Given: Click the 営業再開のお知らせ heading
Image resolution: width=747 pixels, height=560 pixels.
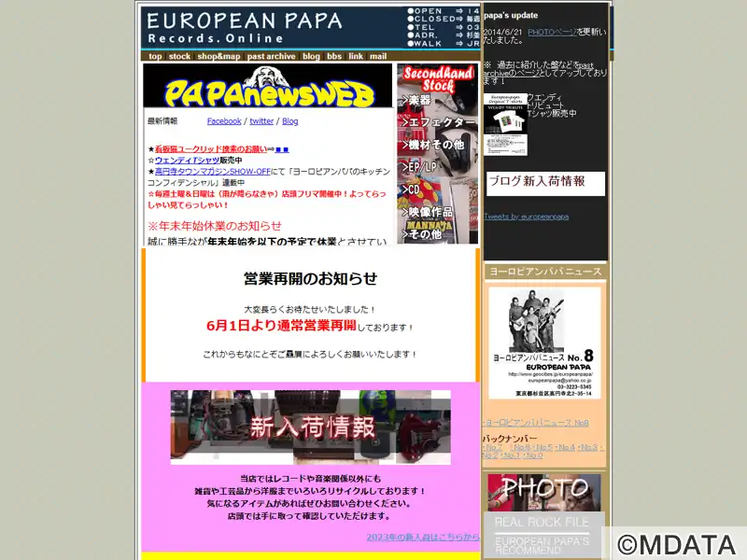Looking at the screenshot, I should pos(311,278).
